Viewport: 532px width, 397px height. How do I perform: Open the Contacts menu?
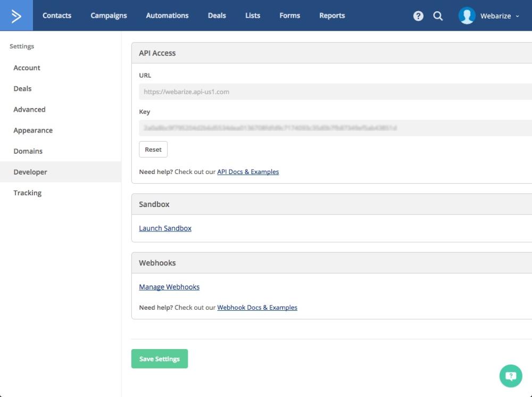[57, 15]
